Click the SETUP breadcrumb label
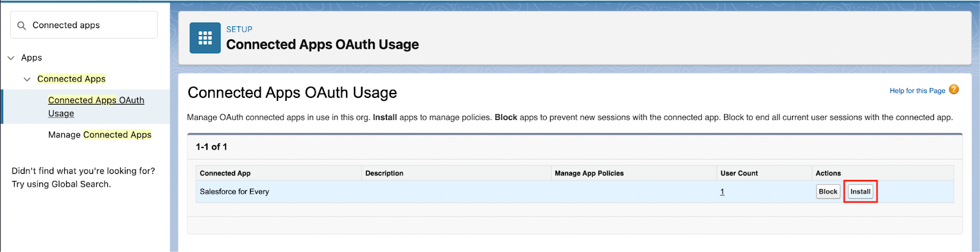Screen dimensions: 980x252 239,29
